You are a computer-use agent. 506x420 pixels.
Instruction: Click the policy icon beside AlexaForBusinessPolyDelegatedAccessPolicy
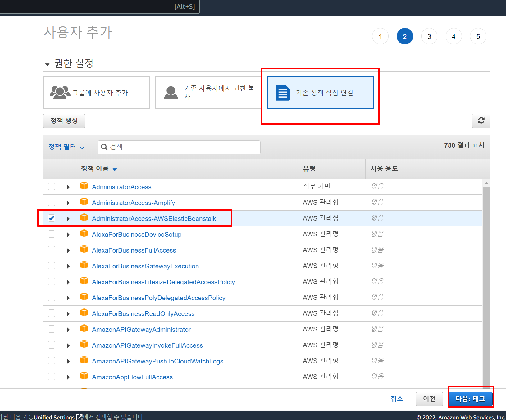(x=84, y=297)
